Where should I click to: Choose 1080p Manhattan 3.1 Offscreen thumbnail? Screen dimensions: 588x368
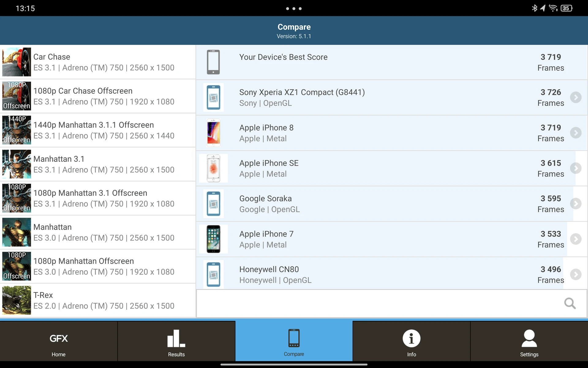coord(17,198)
